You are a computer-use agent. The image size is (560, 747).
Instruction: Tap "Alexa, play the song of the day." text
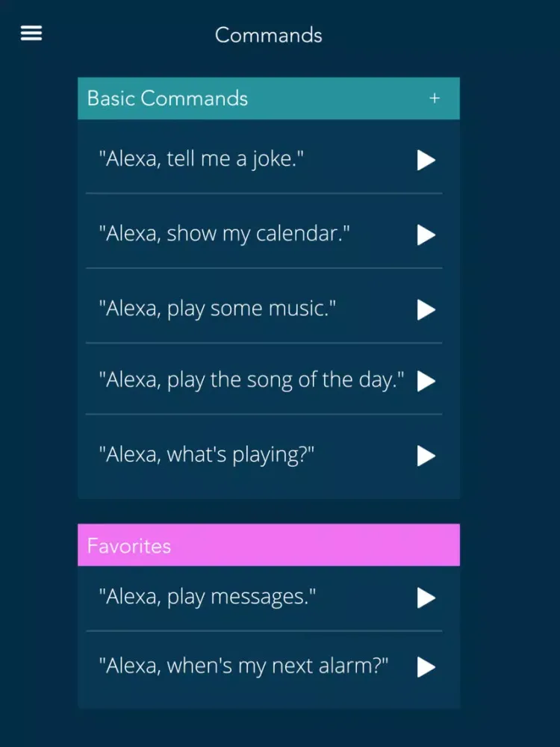point(252,379)
